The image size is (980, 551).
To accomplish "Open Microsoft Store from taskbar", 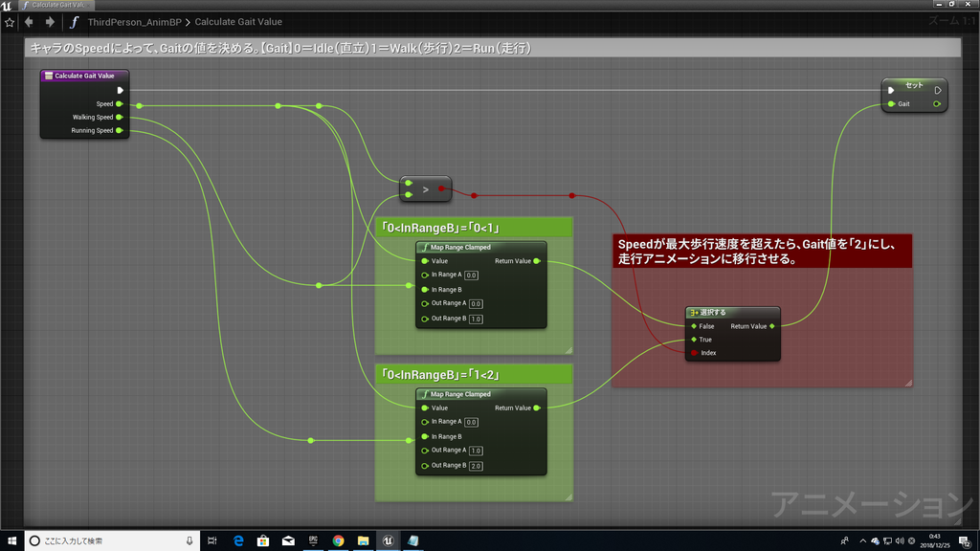I will 263,541.
